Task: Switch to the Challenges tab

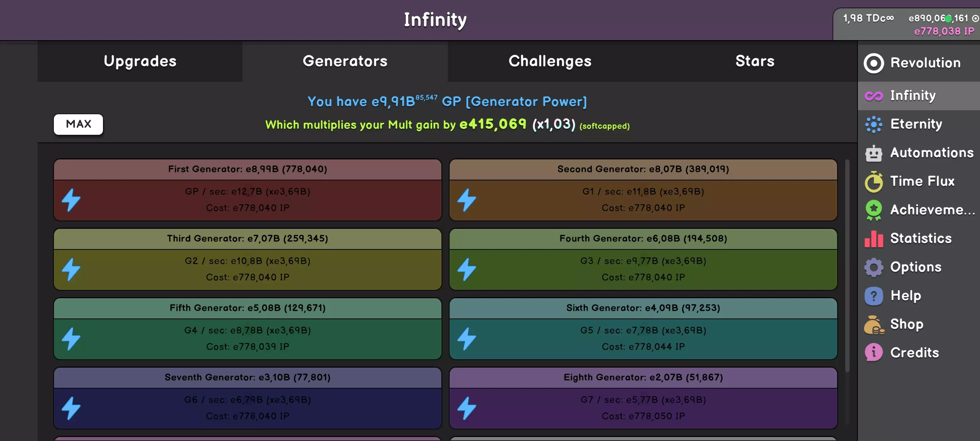Action: [x=550, y=61]
